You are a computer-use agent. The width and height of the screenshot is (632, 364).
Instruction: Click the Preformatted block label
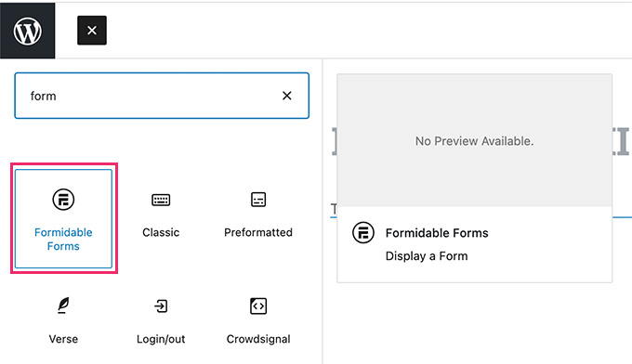[258, 232]
